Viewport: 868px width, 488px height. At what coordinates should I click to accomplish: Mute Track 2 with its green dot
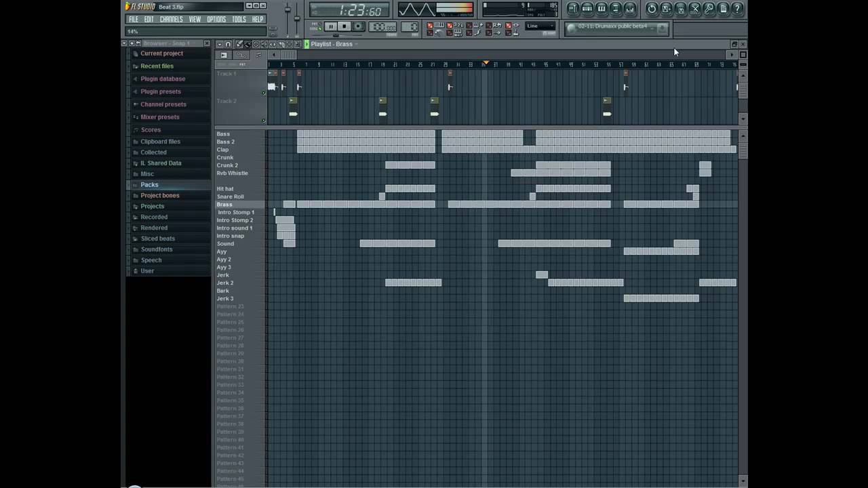(x=264, y=121)
